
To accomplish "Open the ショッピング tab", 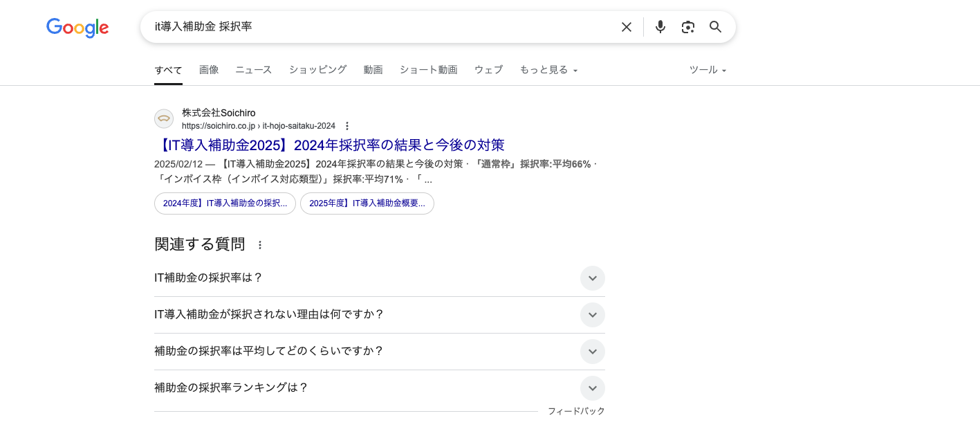I will pyautogui.click(x=318, y=70).
